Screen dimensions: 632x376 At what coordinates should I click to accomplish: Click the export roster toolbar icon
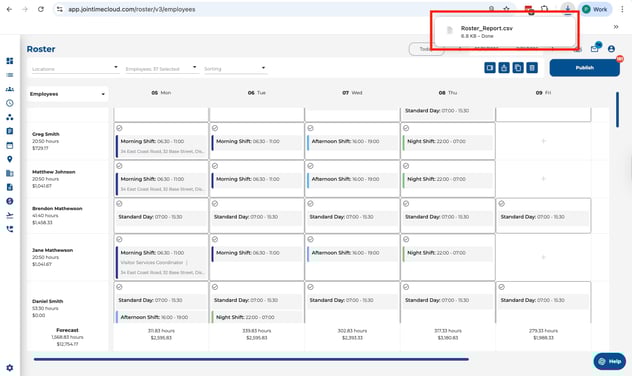(504, 68)
